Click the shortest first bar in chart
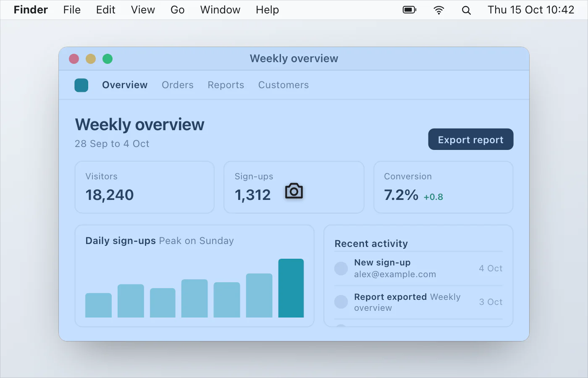Image resolution: width=588 pixels, height=378 pixels. (98, 305)
